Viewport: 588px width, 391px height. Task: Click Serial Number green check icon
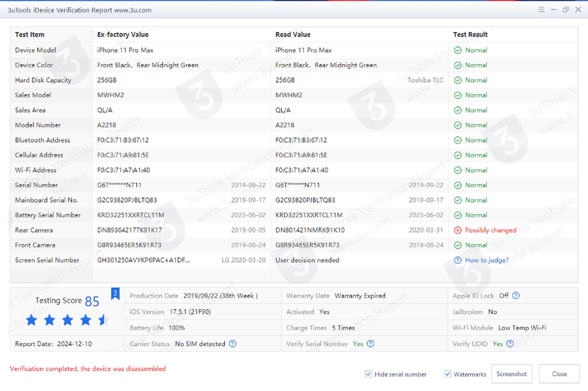458,185
